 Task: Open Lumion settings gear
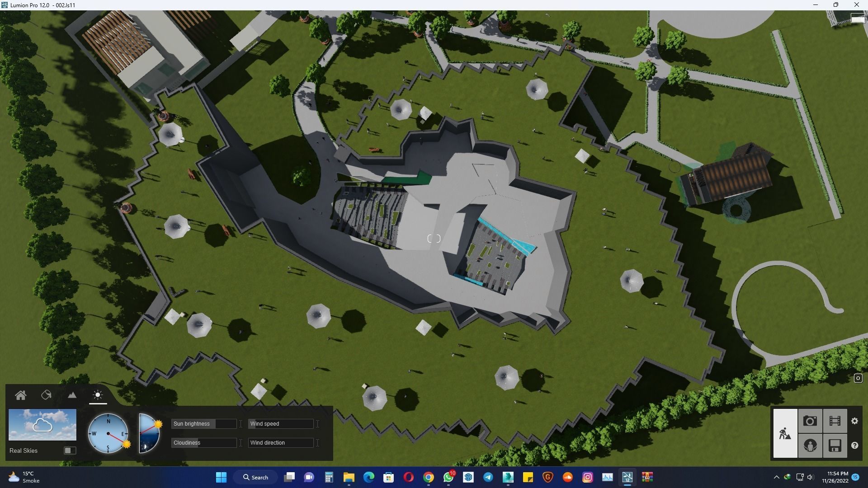(x=854, y=421)
